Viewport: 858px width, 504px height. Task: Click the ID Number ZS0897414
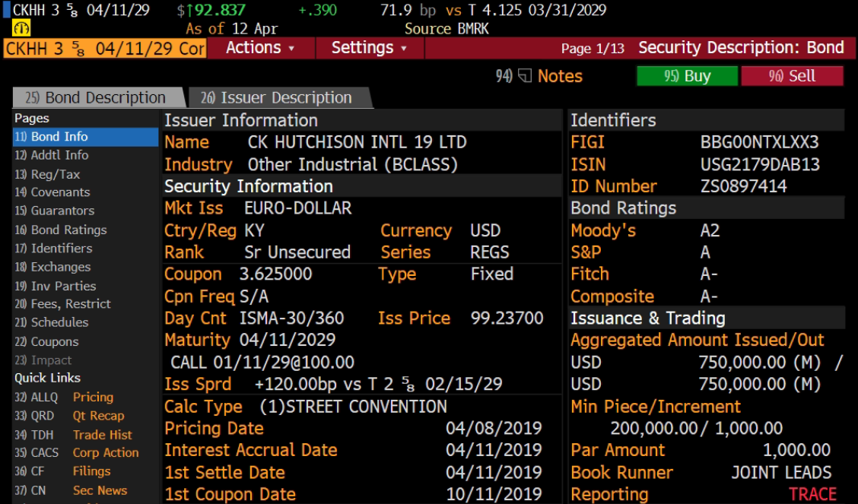pyautogui.click(x=743, y=186)
